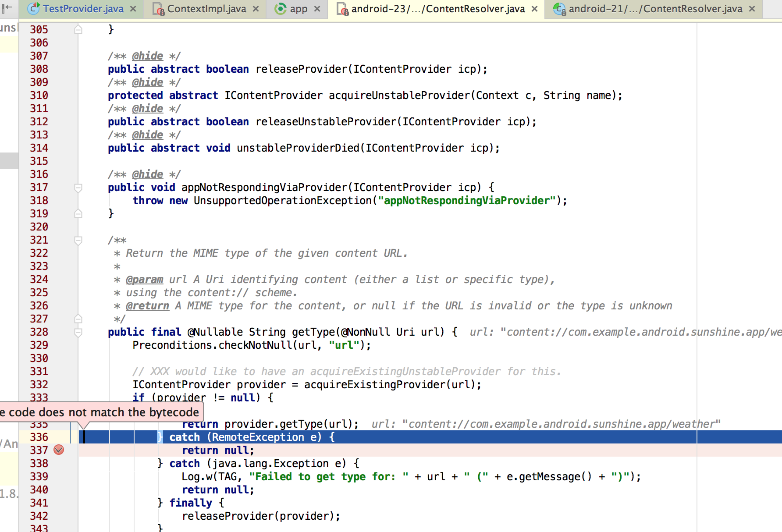Collapse the getType method fold marker
782x532 pixels.
[78, 333]
